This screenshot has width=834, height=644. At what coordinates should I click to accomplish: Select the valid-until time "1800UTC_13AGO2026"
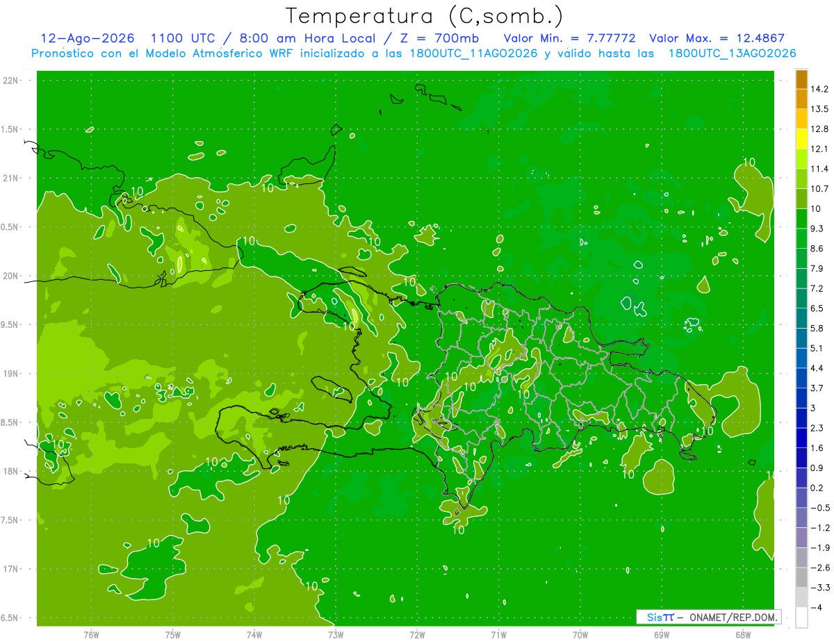tap(732, 53)
